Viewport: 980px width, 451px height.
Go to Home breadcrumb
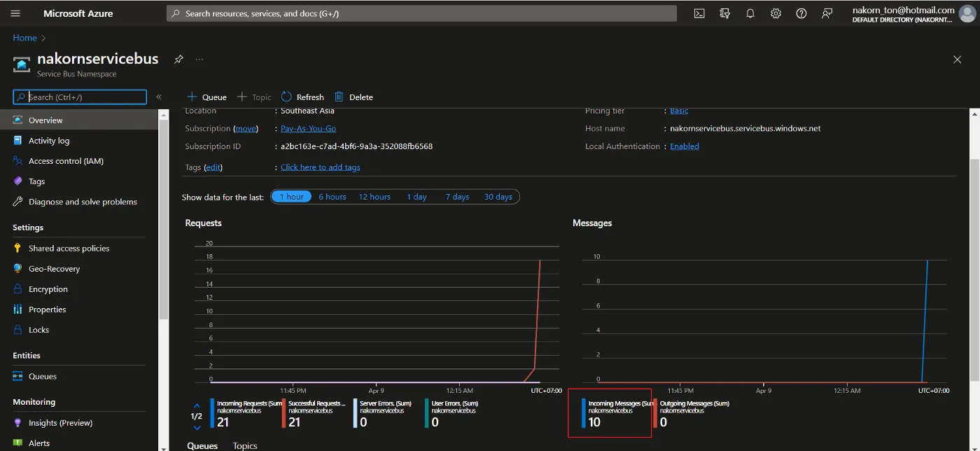click(x=24, y=38)
